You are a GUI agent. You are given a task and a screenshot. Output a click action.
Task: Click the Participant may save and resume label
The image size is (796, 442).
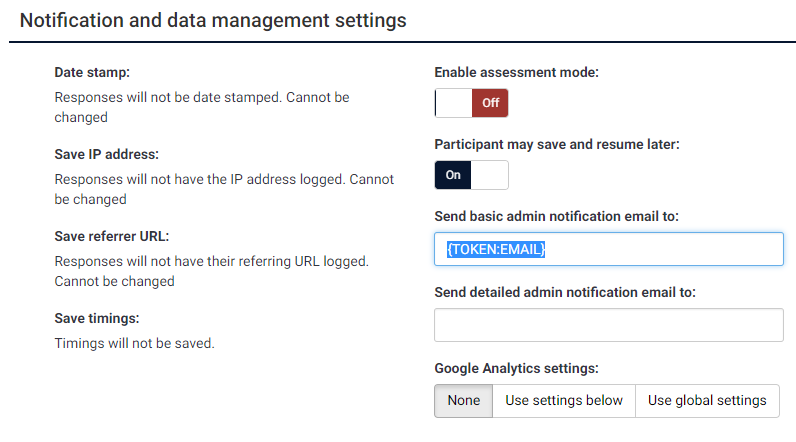tap(557, 144)
